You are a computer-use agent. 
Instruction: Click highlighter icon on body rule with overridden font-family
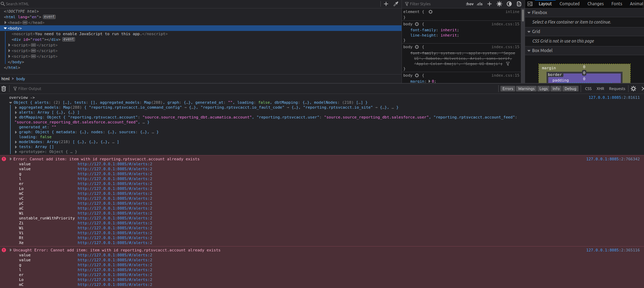[417, 47]
